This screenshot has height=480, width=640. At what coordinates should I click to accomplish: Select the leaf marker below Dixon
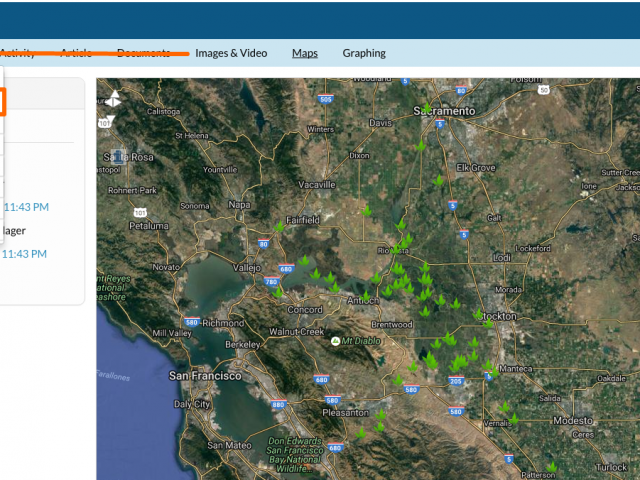point(366,211)
